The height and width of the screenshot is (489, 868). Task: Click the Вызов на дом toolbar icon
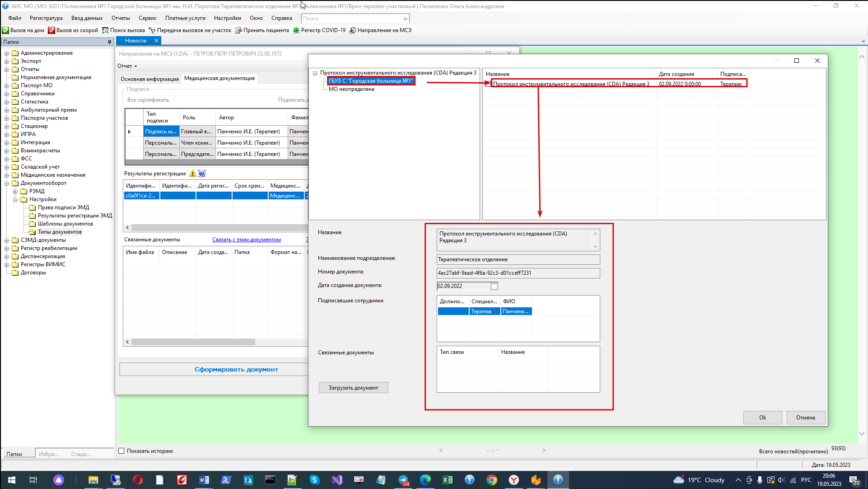click(5, 30)
